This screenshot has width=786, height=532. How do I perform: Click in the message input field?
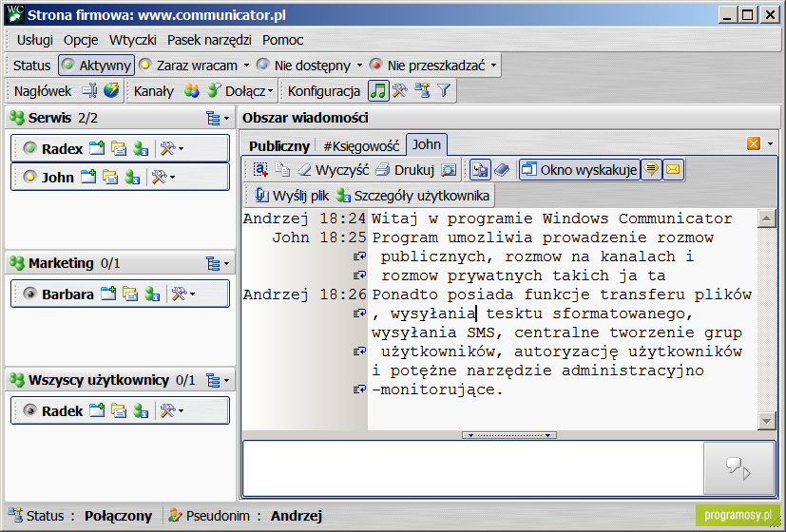point(473,468)
